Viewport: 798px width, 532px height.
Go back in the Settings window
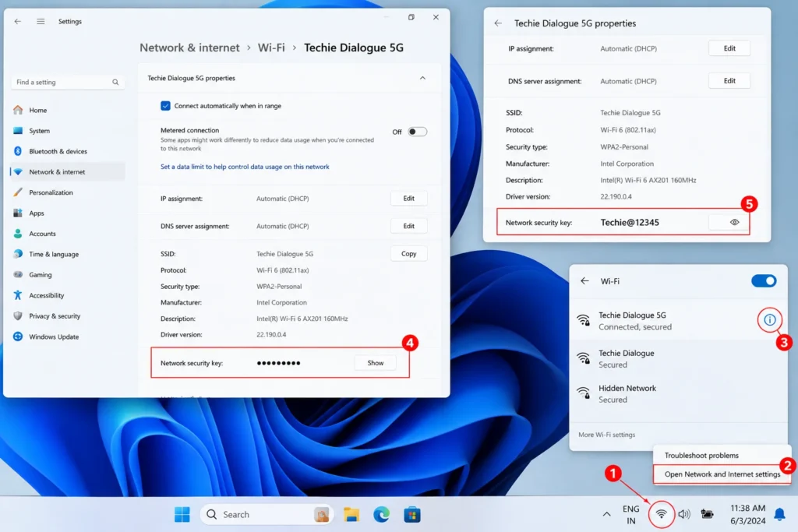(x=18, y=21)
